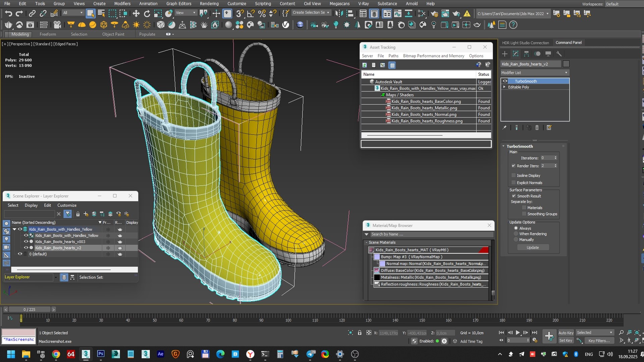
Task: Click the Undo arrow in main toolbar
Action: point(9,13)
